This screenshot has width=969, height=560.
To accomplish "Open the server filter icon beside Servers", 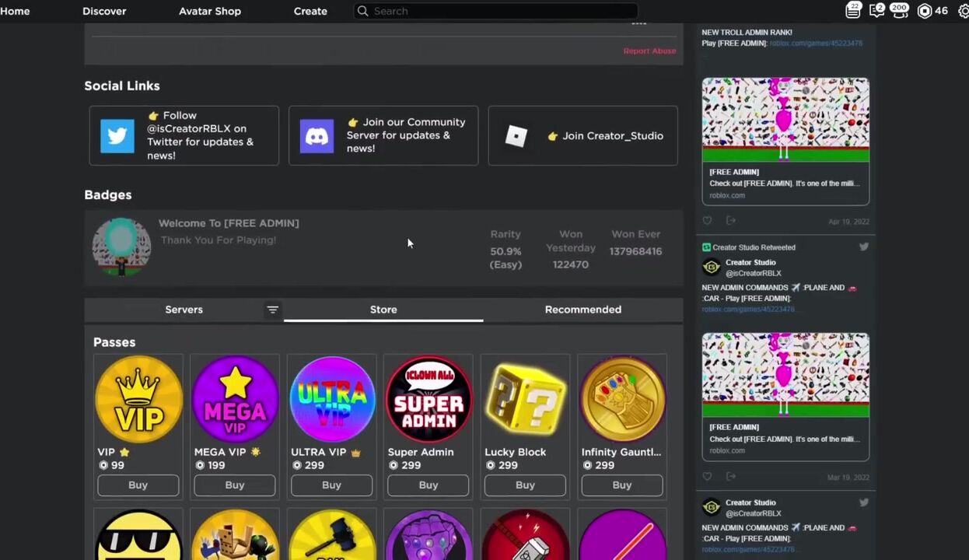I will [x=272, y=310].
